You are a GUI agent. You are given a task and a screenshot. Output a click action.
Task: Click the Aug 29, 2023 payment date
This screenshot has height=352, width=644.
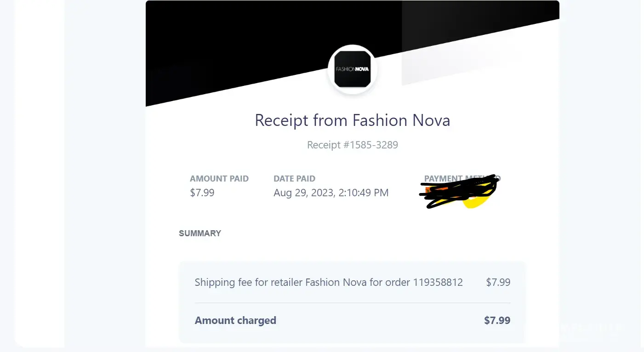(x=303, y=193)
